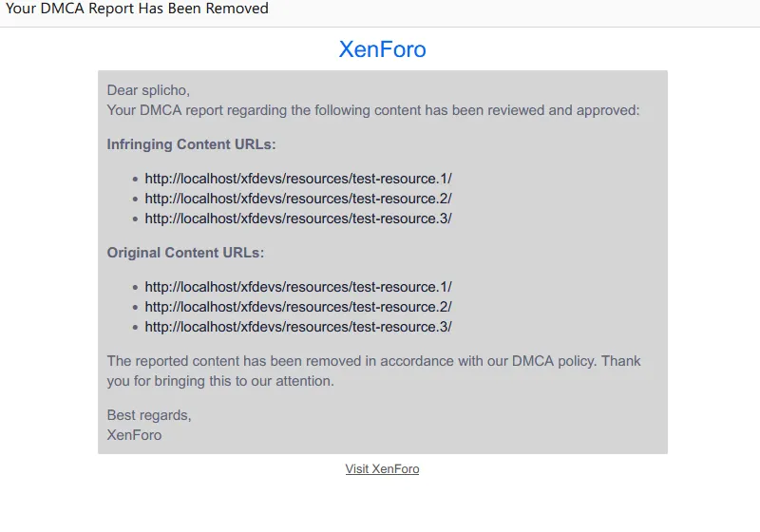Click bullet before last Infringing Content URL
760x532 pixels.
click(136, 219)
